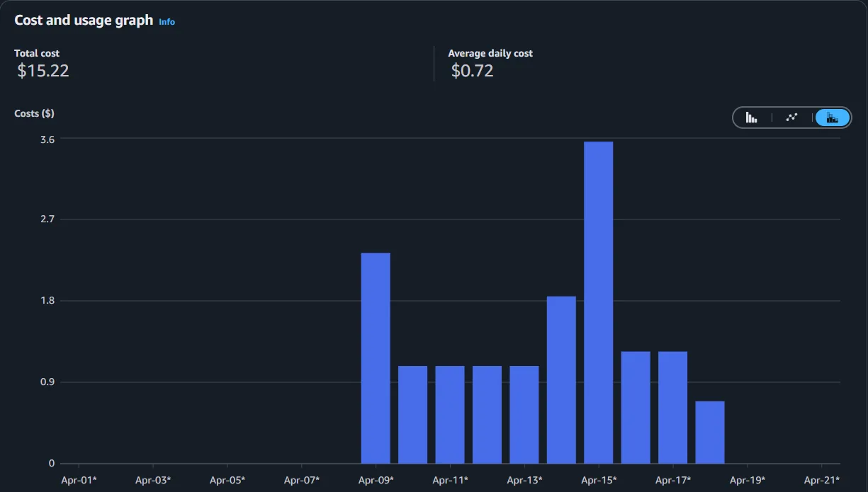Click the Apr-05* axis label
The height and width of the screenshot is (492, 868).
[227, 480]
